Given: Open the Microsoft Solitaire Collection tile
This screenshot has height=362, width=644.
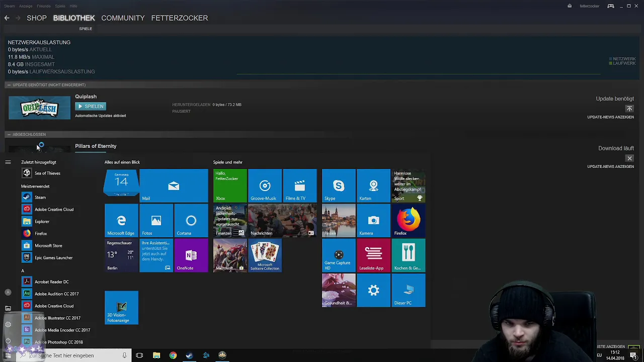Looking at the screenshot, I should coord(265,255).
